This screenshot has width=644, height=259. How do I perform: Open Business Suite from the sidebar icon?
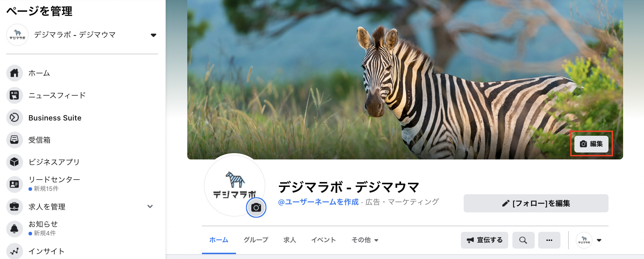point(14,118)
